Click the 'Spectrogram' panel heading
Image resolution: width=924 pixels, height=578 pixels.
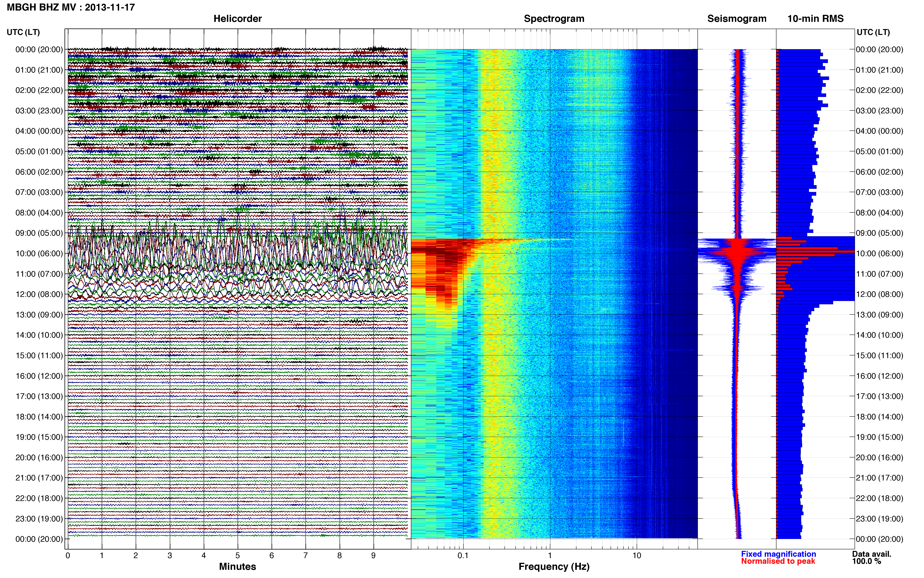(x=554, y=19)
